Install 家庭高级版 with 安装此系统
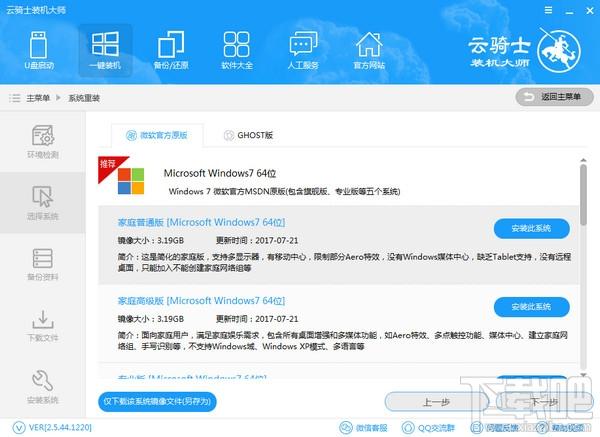Viewport: 600px width, 437px height. click(532, 307)
